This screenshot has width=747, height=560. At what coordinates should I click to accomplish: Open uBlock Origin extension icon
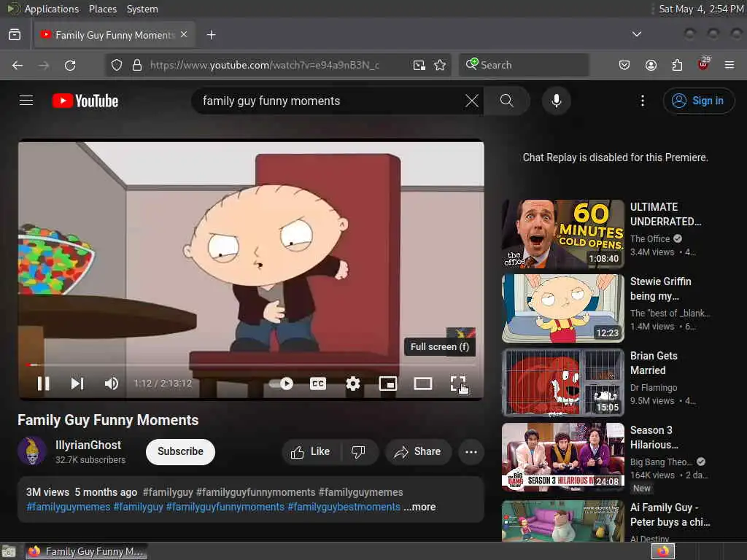[x=703, y=63]
